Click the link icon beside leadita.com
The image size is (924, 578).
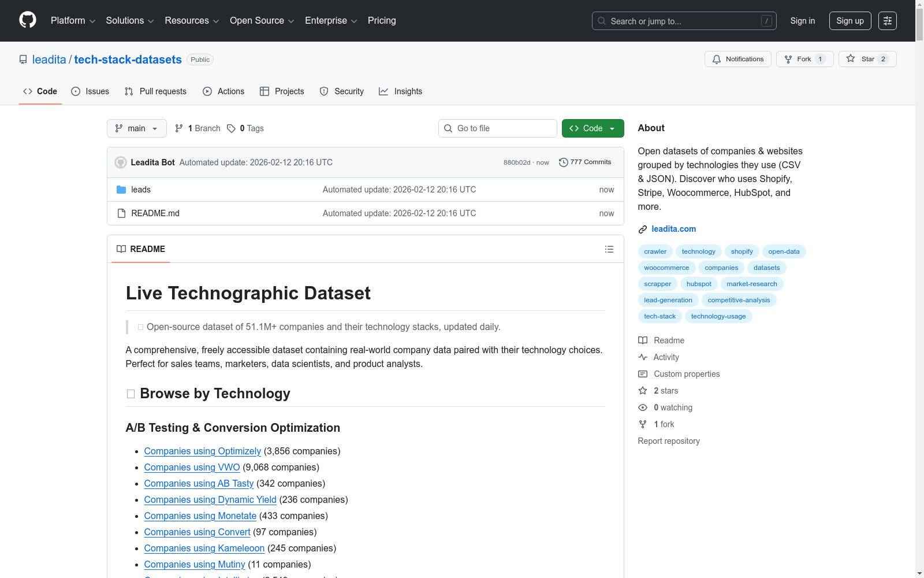[643, 229]
